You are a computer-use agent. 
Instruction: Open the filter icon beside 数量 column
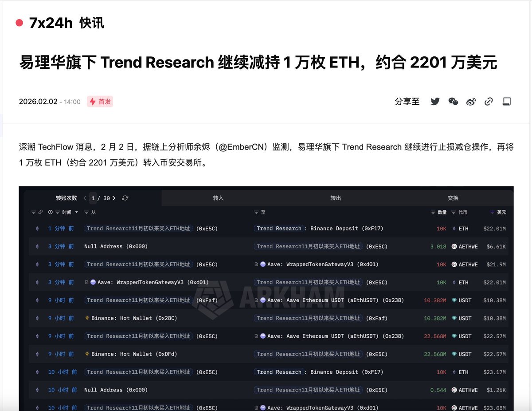pyautogui.click(x=433, y=213)
